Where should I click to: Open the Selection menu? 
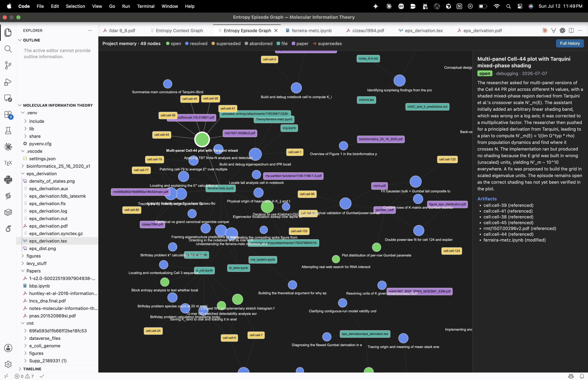pyautogui.click(x=75, y=6)
